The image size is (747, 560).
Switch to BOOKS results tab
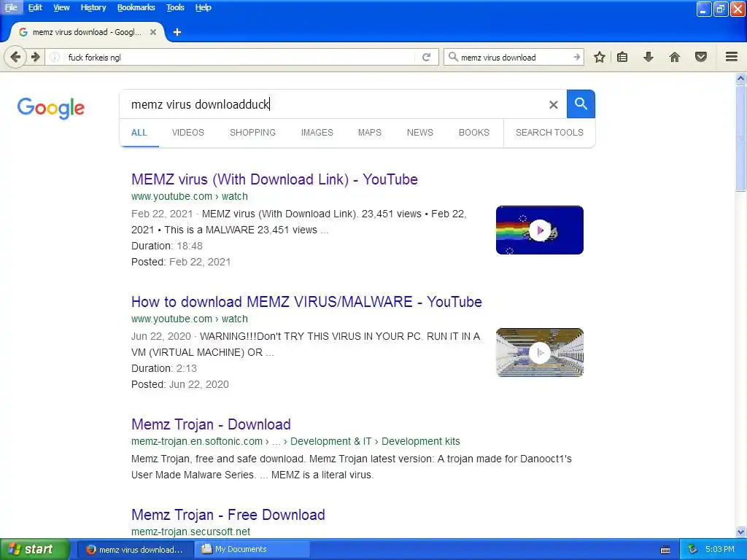point(474,133)
